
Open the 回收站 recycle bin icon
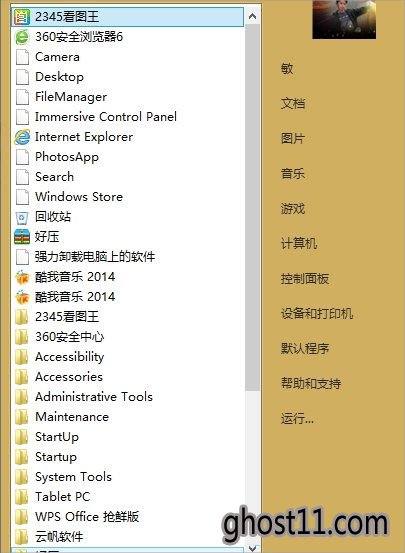pyautogui.click(x=22, y=217)
